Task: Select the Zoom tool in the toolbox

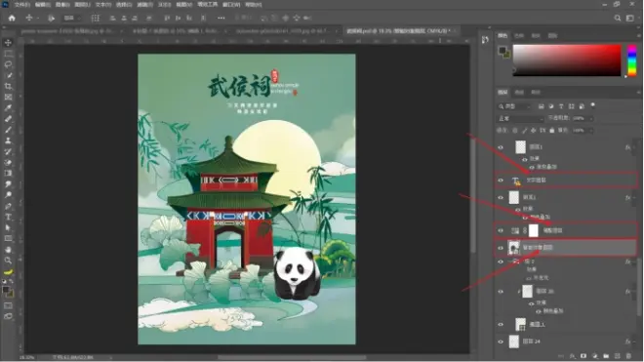Action: pyautogui.click(x=8, y=261)
